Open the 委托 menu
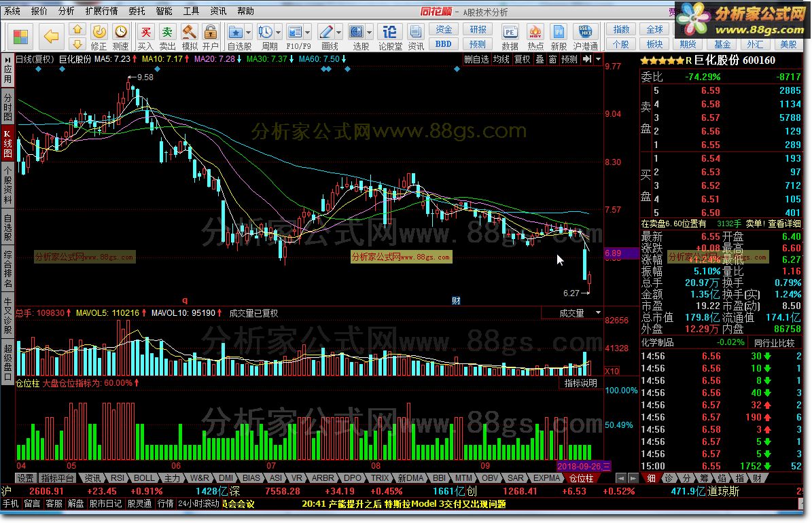 tap(137, 11)
